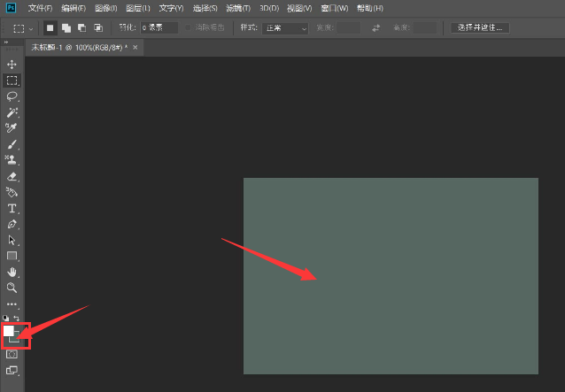Select the Lasso tool
565x392 pixels.
(x=12, y=96)
